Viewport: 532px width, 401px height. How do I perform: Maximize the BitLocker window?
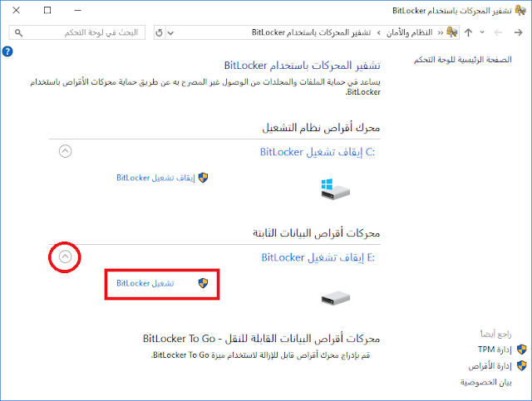point(47,11)
